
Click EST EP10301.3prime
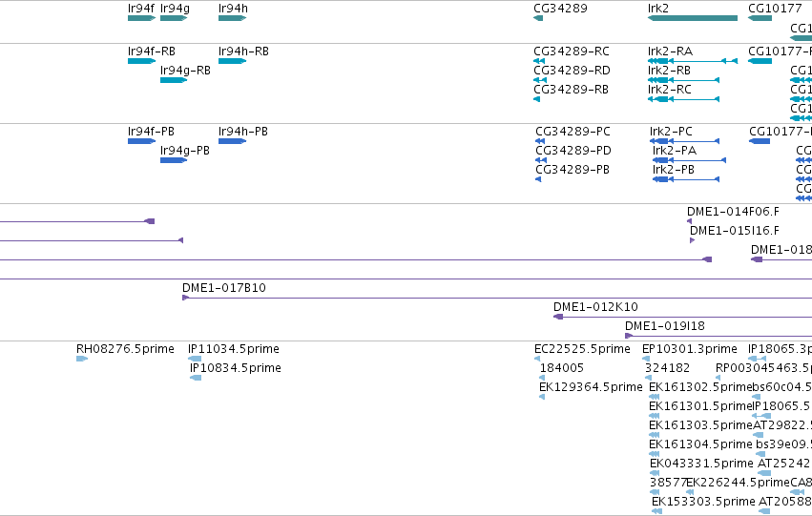[x=646, y=359]
